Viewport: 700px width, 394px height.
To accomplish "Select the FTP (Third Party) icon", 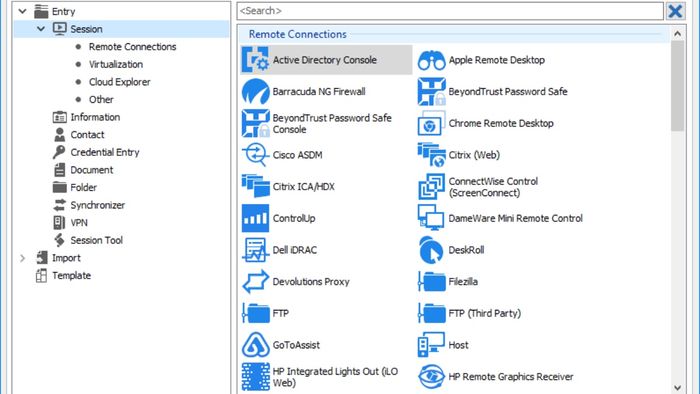I will [431, 313].
